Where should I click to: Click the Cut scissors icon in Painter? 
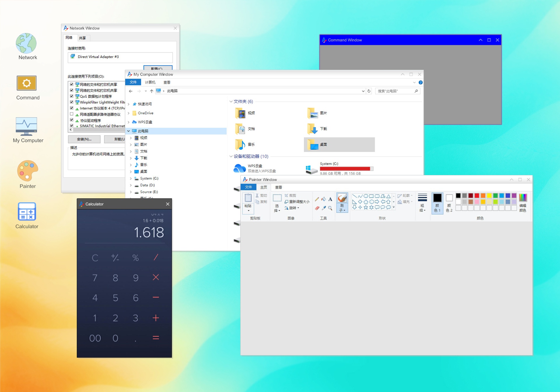pos(257,195)
